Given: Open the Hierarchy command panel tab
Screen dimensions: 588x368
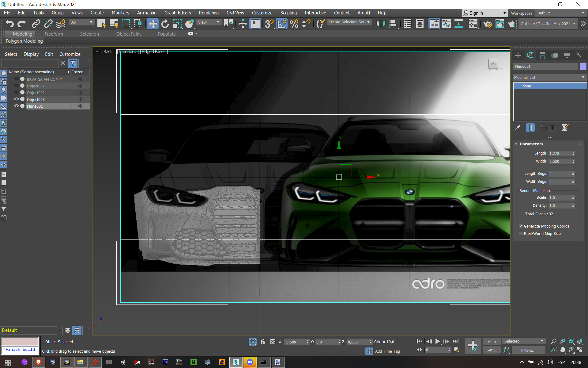Looking at the screenshot, I should (x=542, y=55).
